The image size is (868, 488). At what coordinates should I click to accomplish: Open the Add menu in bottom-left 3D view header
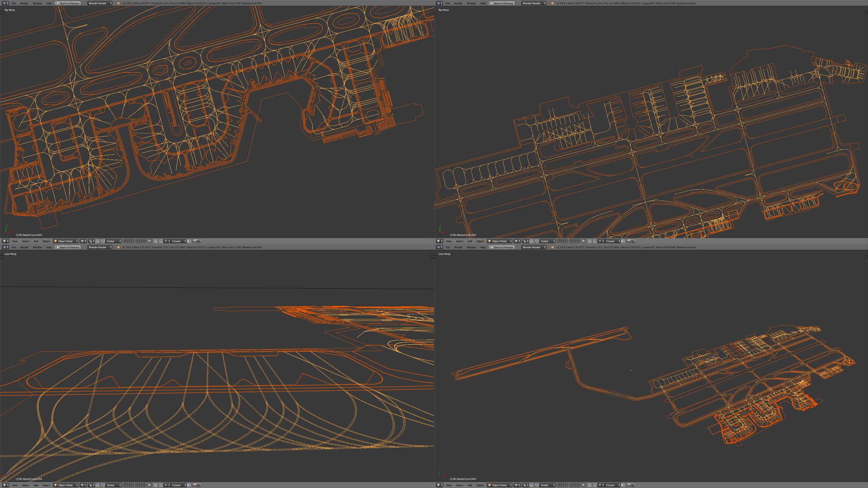click(x=36, y=485)
